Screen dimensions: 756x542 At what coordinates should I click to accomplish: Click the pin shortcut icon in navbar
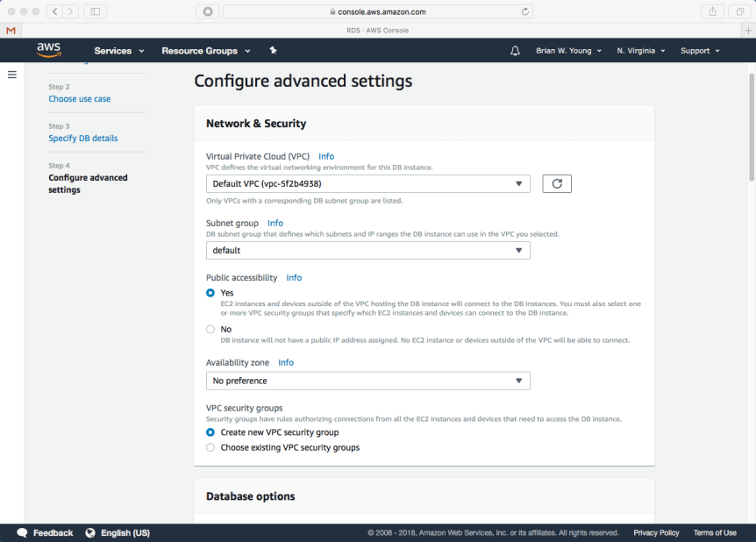273,51
